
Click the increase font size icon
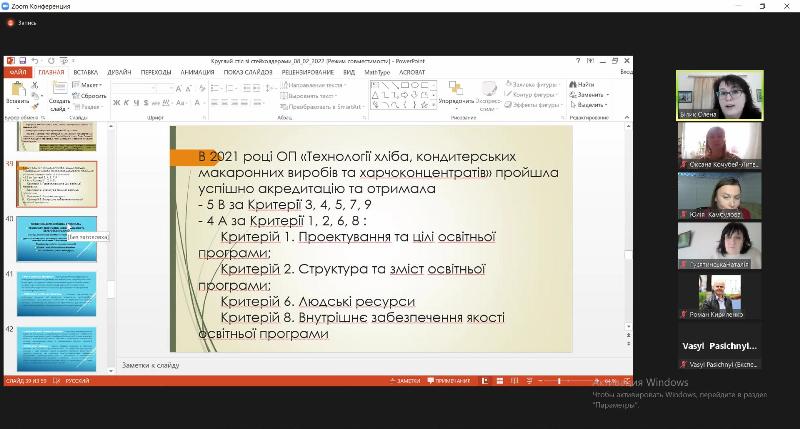pos(179,89)
